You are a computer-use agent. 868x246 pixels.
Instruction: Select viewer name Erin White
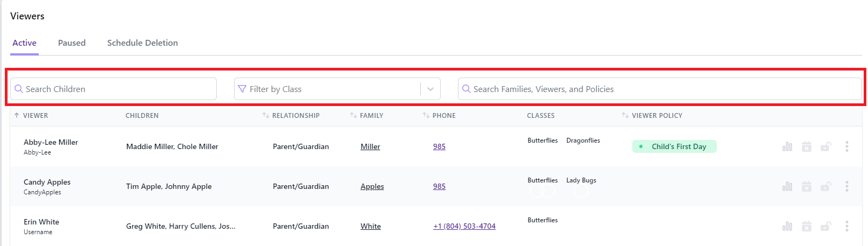[x=41, y=222]
